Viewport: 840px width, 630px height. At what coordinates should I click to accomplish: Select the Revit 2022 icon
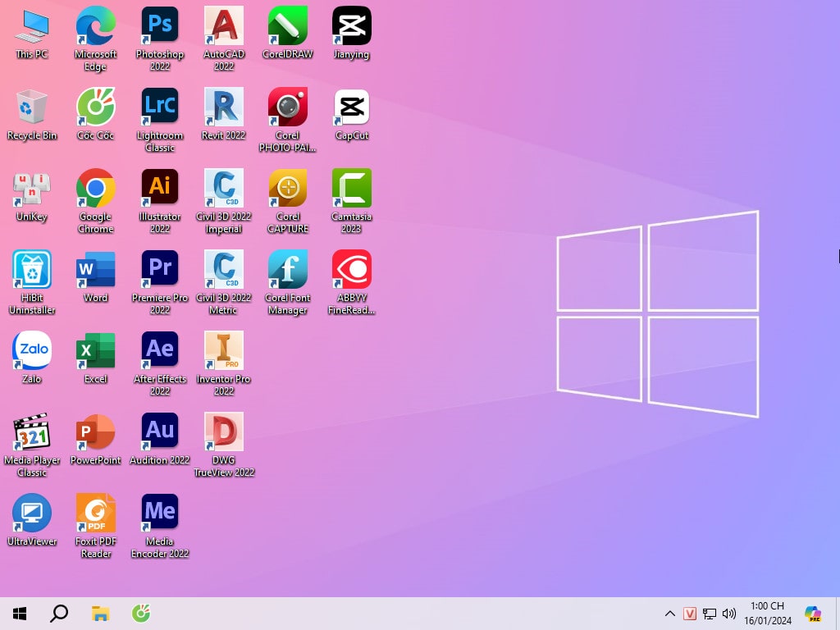coord(224,115)
